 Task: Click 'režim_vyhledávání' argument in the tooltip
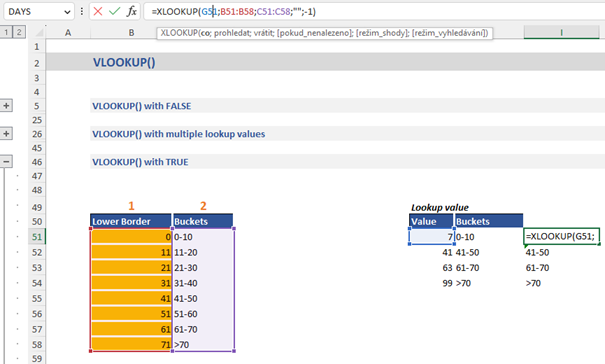pyautogui.click(x=449, y=33)
